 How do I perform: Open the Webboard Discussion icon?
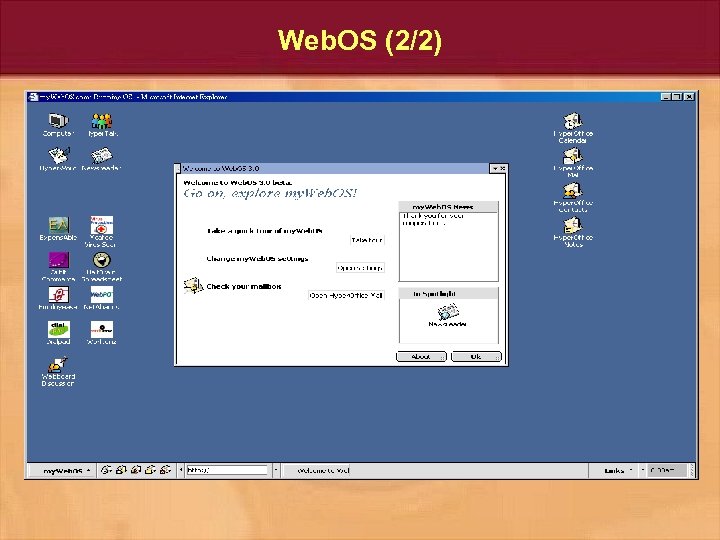[58, 371]
